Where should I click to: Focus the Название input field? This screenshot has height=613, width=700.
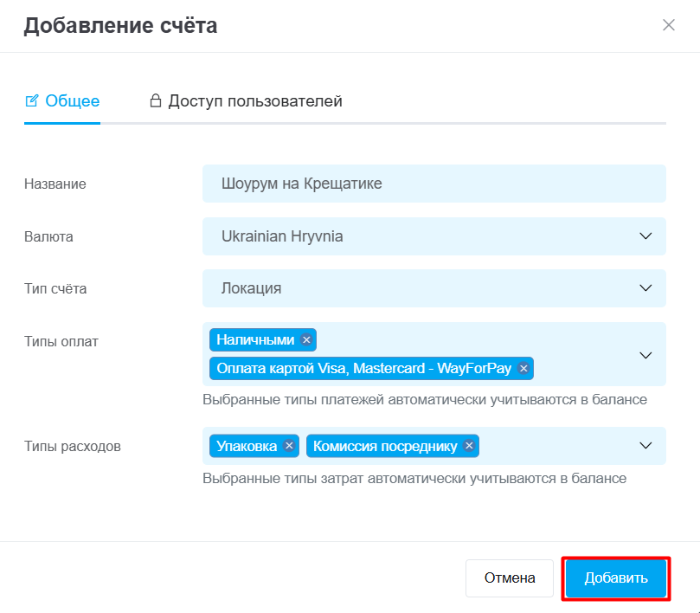tap(433, 184)
